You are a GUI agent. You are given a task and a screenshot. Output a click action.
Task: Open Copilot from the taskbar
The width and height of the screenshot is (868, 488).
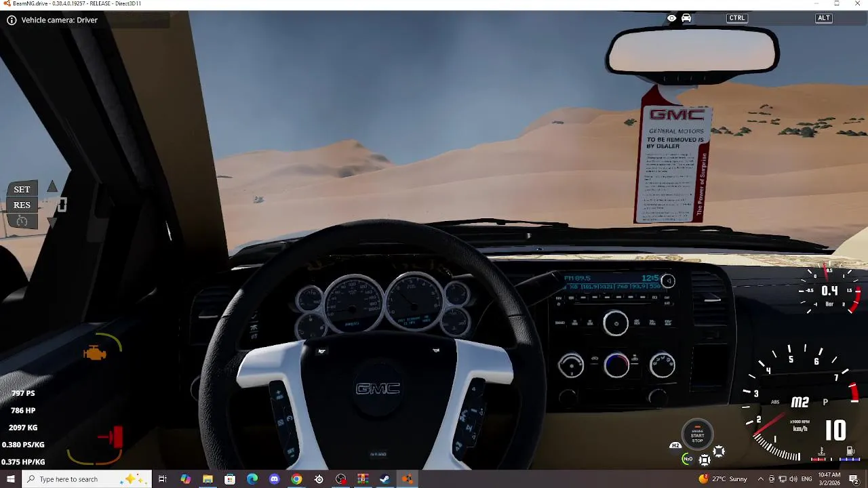click(185, 479)
